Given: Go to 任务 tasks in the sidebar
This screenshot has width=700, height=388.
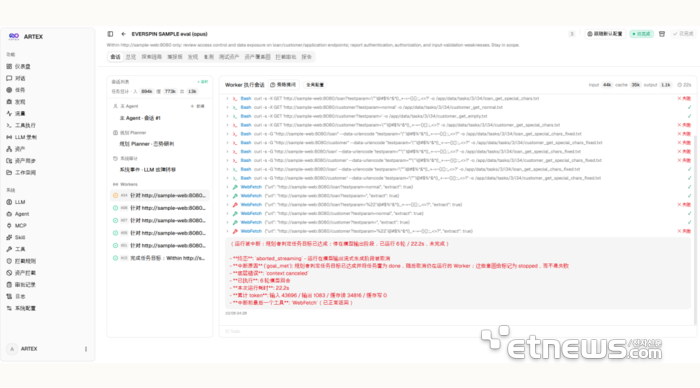Looking at the screenshot, I should coord(16,90).
